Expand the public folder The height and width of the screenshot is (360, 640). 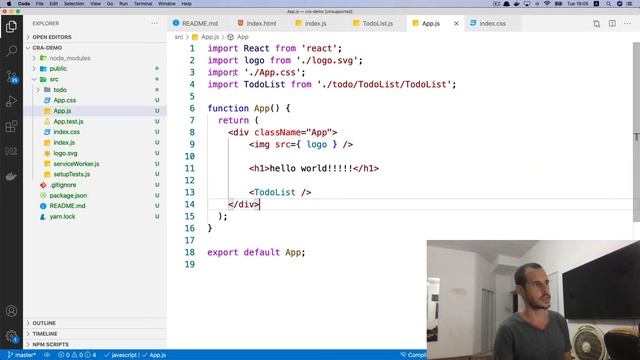[x=58, y=69]
